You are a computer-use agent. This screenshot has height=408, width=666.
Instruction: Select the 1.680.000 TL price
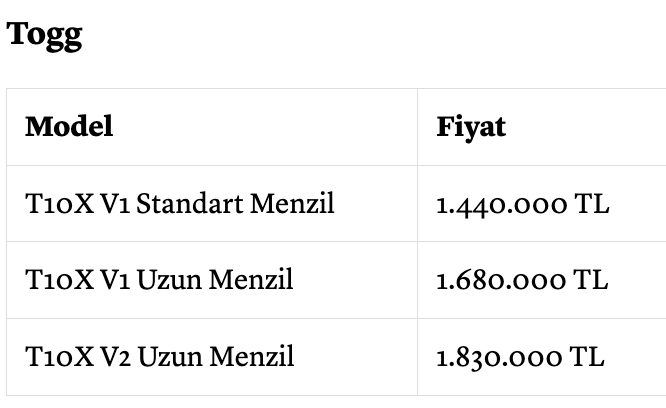[522, 280]
